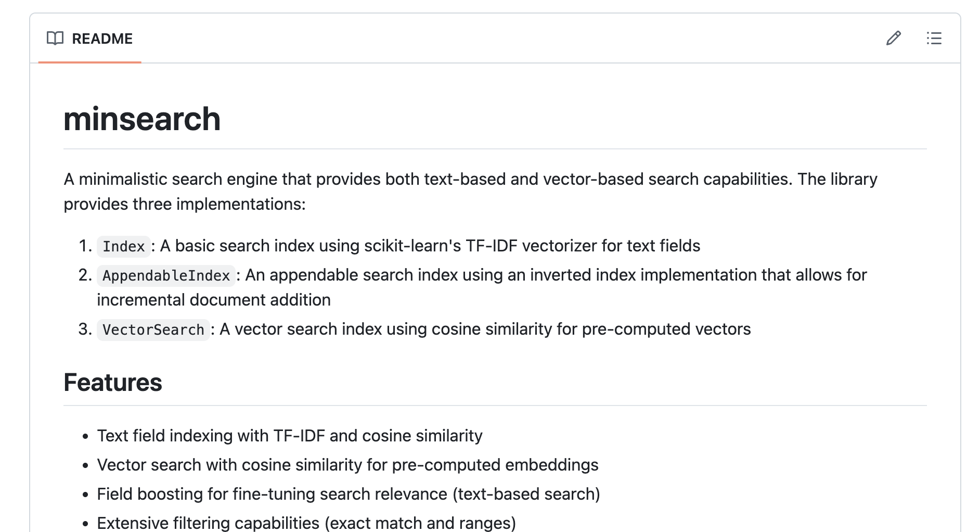Click the number 1 list marker
Screen dimensions: 980x532
[85, 246]
